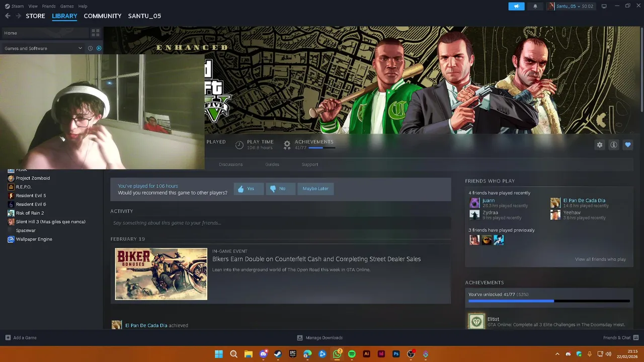Open the Biker Bonuses event thumbnail
Image resolution: width=644 pixels, height=362 pixels.
(161, 274)
